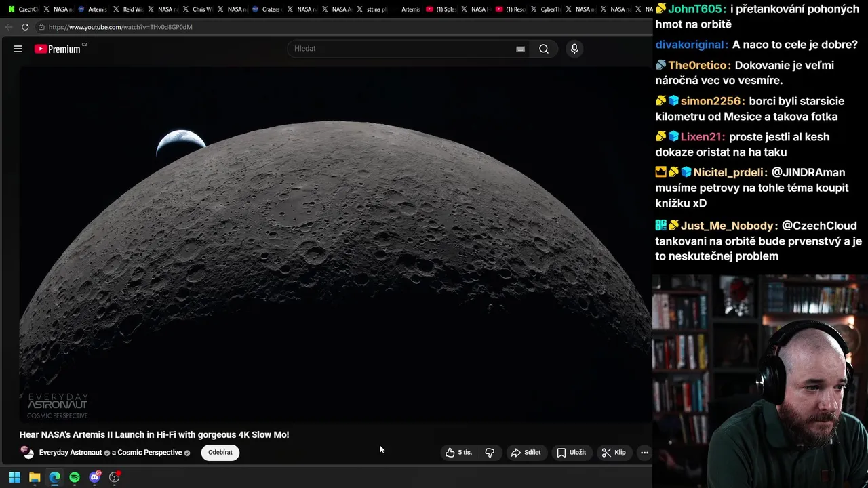Subscribe using the Odebírat button
Screen dimensions: 868x488
pyautogui.click(x=220, y=453)
